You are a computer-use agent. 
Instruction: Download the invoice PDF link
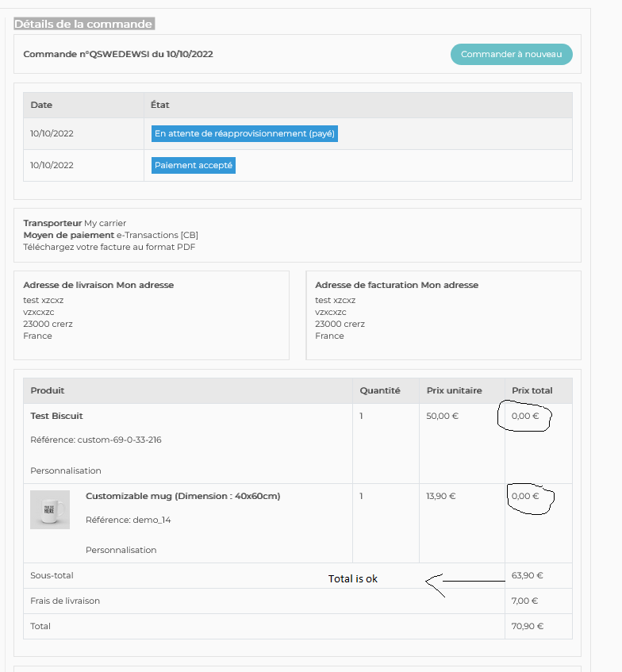(x=109, y=247)
